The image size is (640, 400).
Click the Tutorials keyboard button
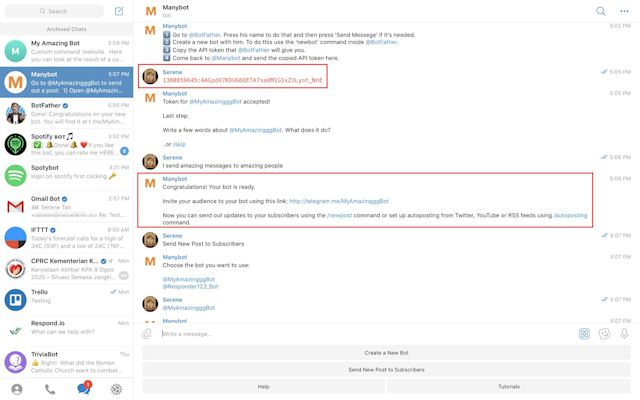click(509, 387)
